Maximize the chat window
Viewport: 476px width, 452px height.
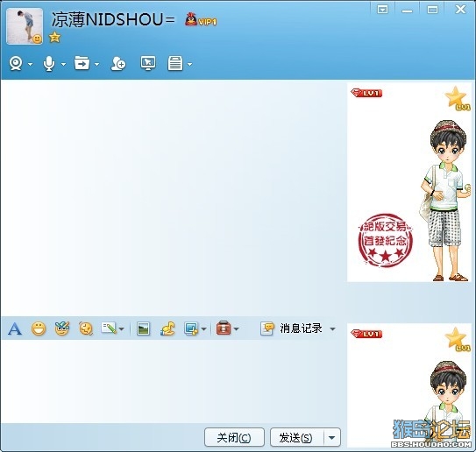432,10
